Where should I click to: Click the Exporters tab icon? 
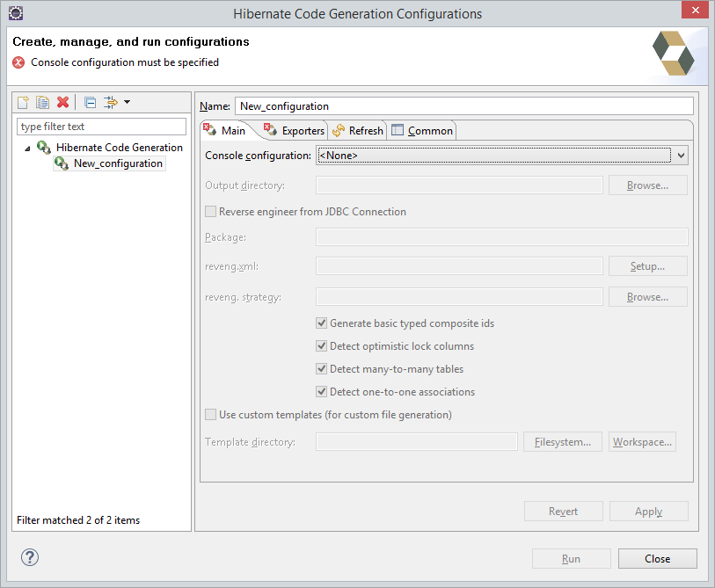[x=270, y=130]
